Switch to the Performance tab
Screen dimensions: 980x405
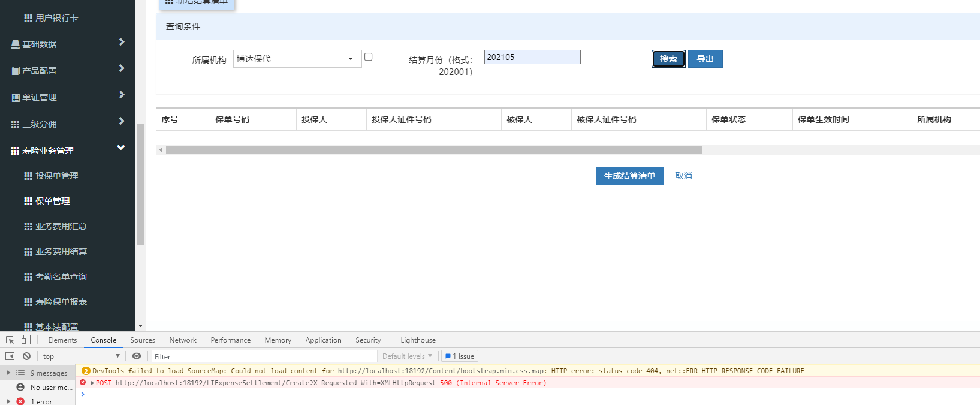click(x=231, y=340)
